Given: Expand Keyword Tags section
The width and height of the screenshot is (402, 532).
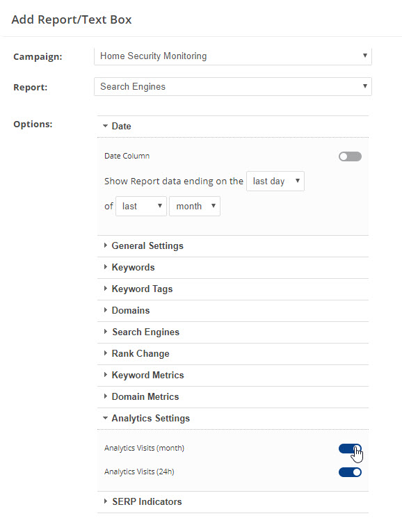Looking at the screenshot, I should (233, 289).
